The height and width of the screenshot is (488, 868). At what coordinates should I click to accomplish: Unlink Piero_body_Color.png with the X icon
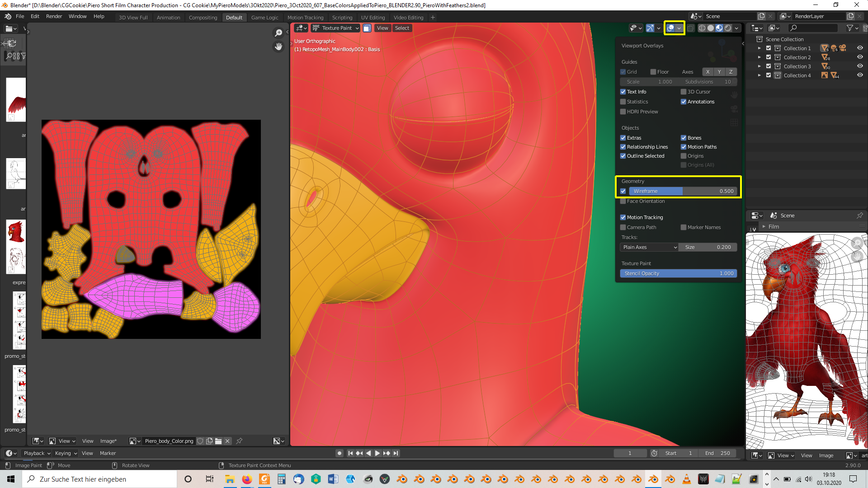228,441
